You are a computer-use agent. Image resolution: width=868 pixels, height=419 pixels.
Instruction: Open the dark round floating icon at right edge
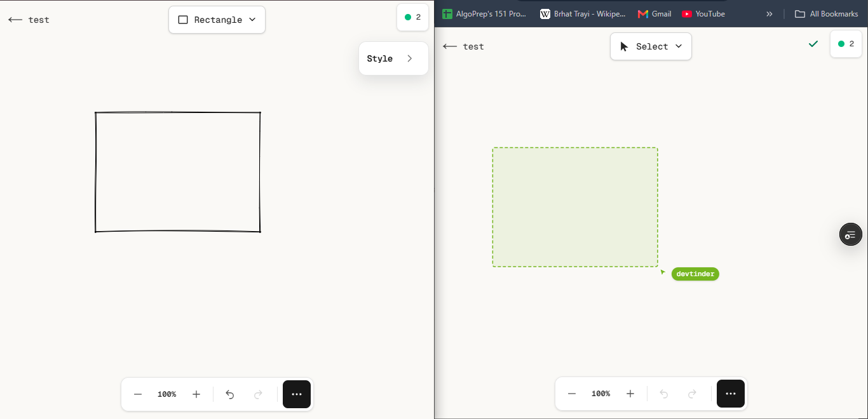(x=851, y=235)
